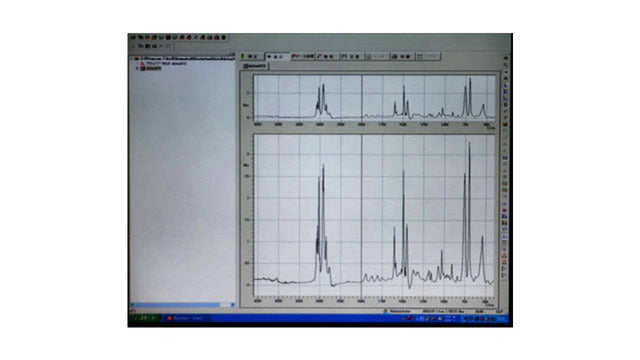The height and width of the screenshot is (360, 640).
Task: Click the file tree's horizontal scrollbar thumb
Action: point(176,304)
